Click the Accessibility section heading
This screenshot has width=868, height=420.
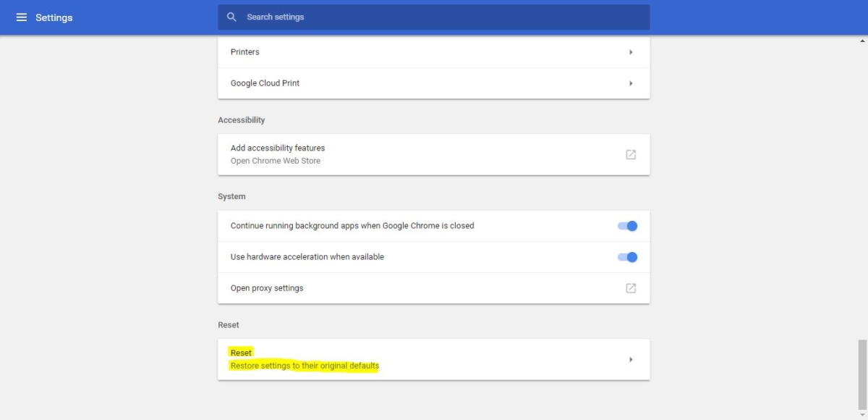tap(242, 120)
